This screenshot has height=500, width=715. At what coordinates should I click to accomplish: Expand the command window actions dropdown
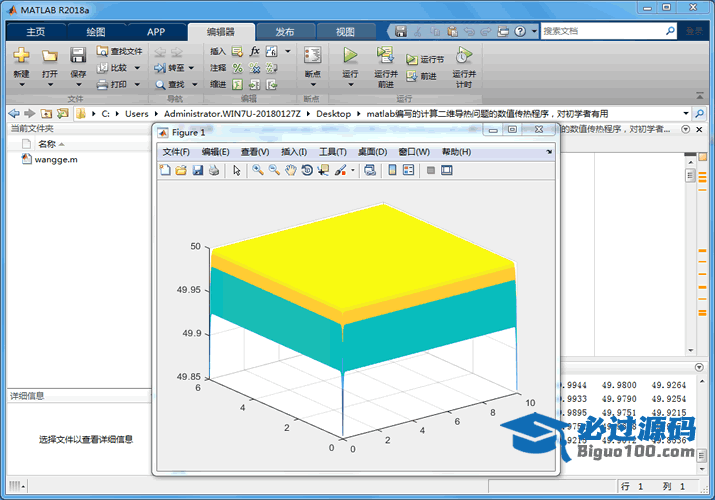click(x=699, y=367)
